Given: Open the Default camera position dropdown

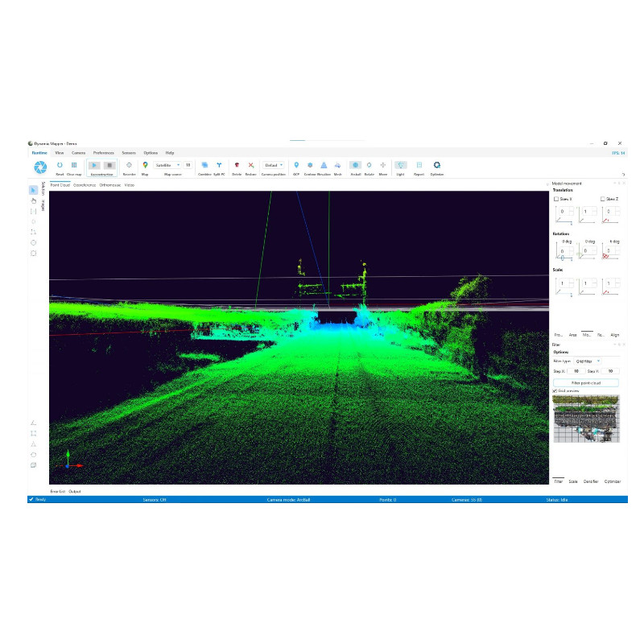Looking at the screenshot, I should pyautogui.click(x=271, y=165).
